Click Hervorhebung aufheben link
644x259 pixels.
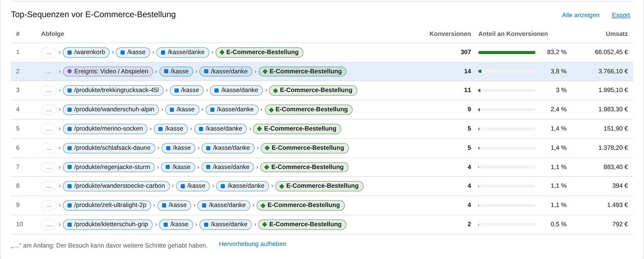click(x=252, y=244)
